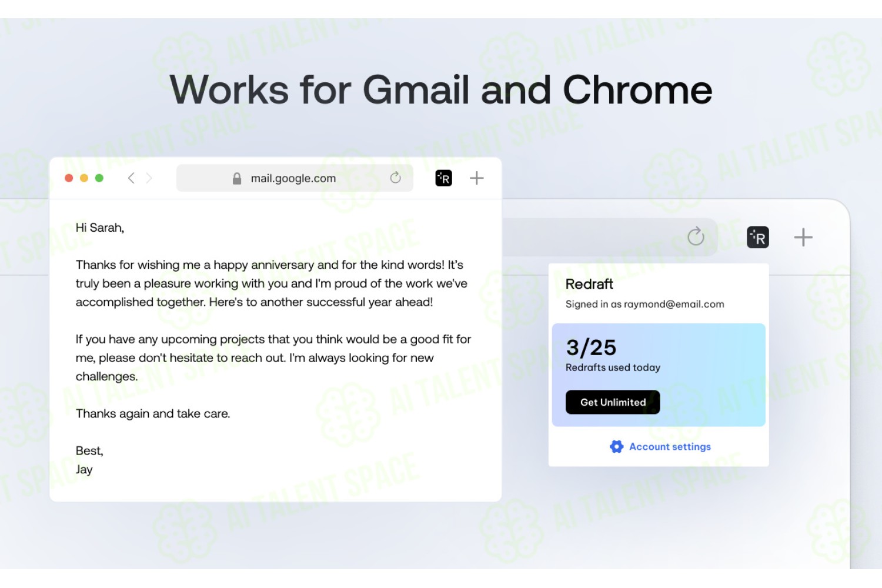Click the Redraft icon in the back browser window

click(757, 237)
